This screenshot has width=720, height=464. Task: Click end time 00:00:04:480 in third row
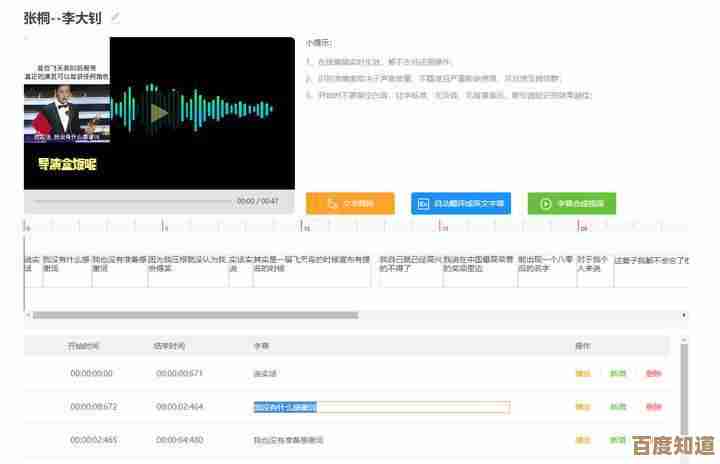[179, 440]
